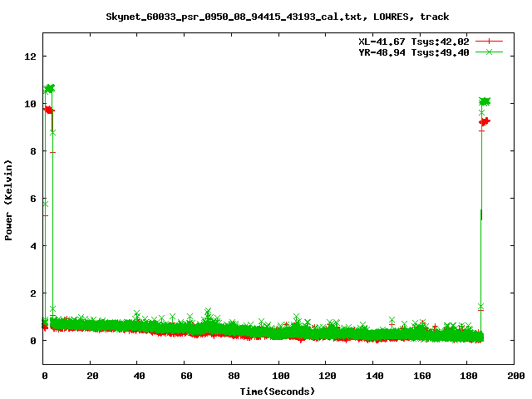Click the x-axis tick label 60
Image resolution: width=532 pixels, height=399 pixels.
[186, 376]
